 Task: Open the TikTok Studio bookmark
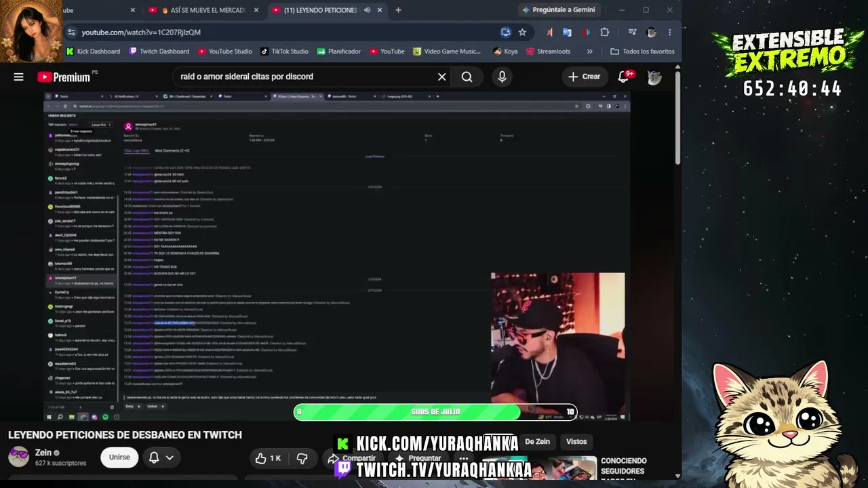coord(284,52)
